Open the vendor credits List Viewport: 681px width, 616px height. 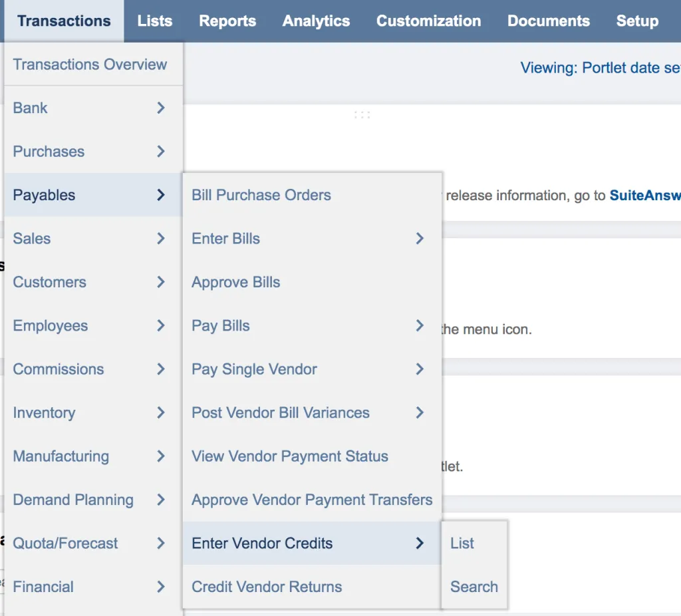coord(474,543)
